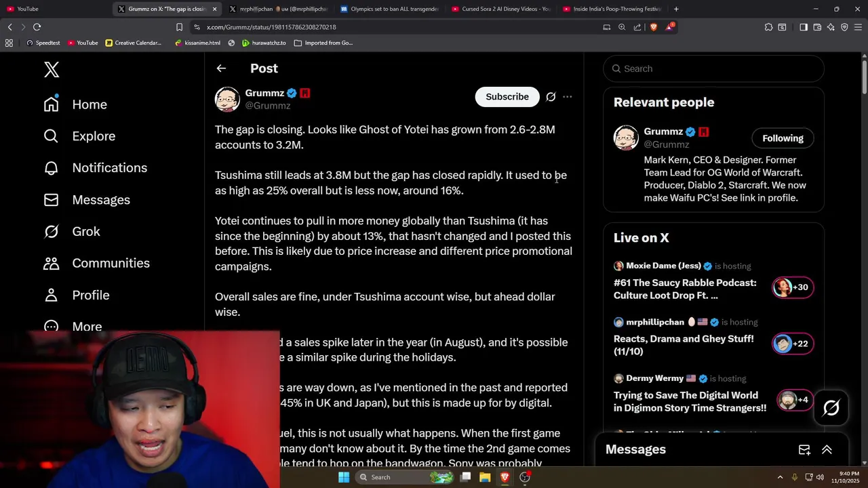Click the X search input field
This screenshot has width=868, height=488.
point(713,68)
